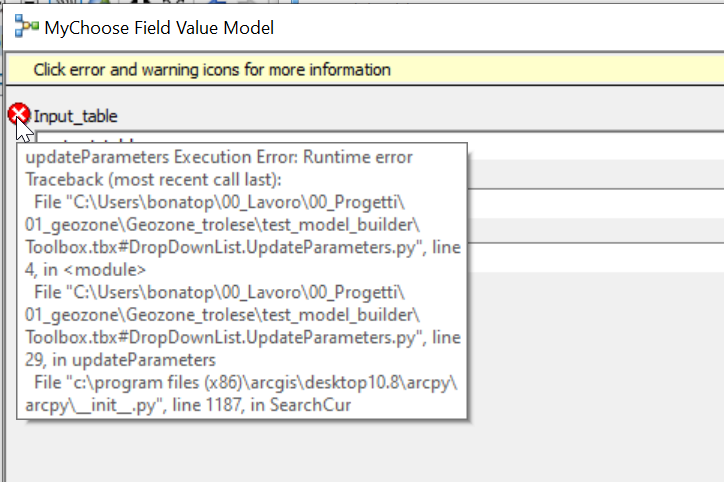The width and height of the screenshot is (724, 482).
Task: Click the empty title bar area right of title
Action: tap(500, 28)
